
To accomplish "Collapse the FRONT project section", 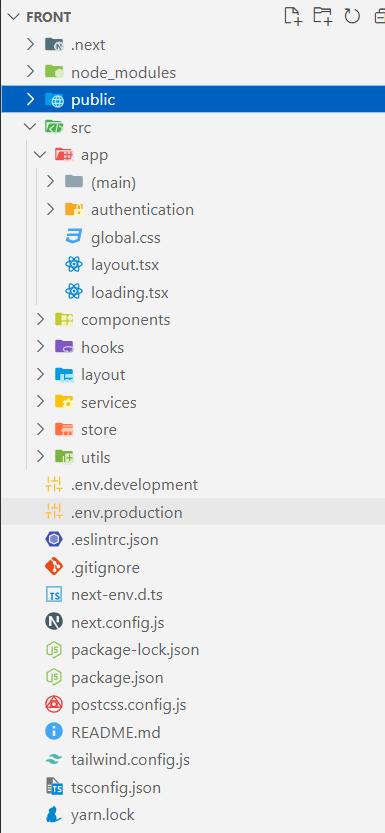I will pyautogui.click(x=13, y=17).
